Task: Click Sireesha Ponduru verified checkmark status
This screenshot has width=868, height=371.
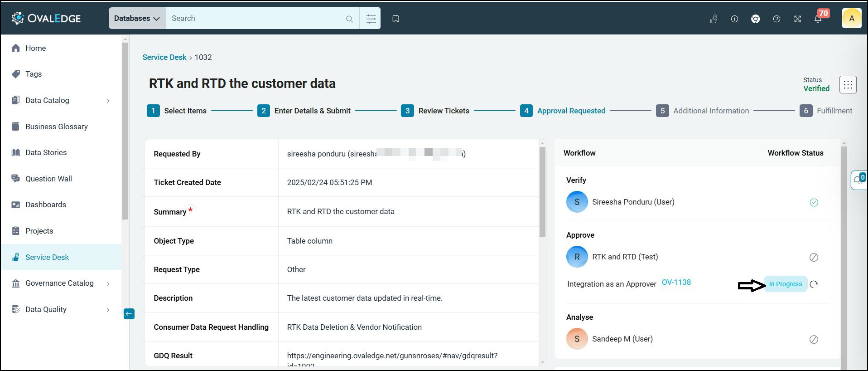Action: point(814,202)
